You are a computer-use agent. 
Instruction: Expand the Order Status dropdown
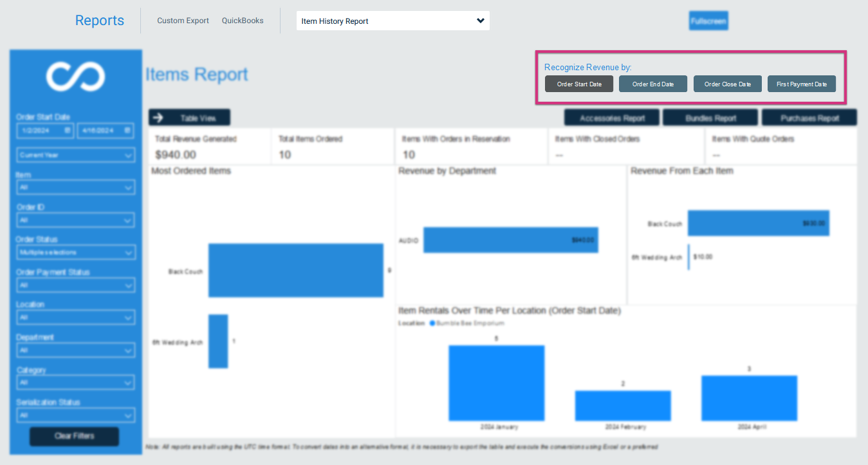coord(76,252)
